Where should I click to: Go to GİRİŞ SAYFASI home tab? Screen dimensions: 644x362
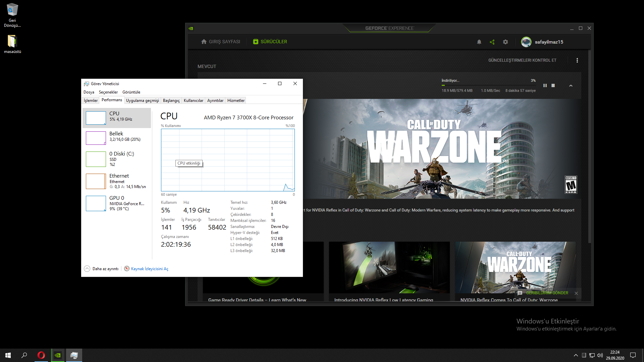221,42
